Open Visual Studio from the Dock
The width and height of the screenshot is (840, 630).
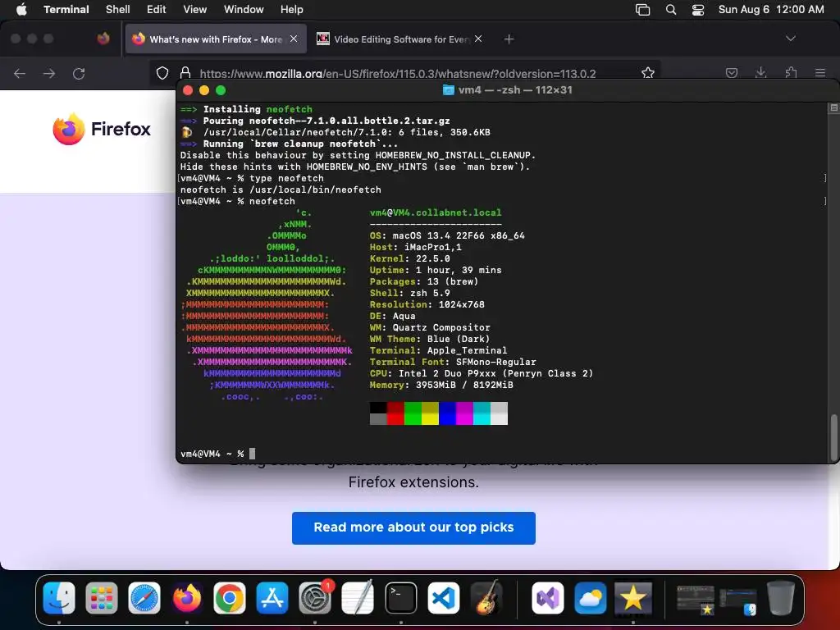pyautogui.click(x=547, y=598)
